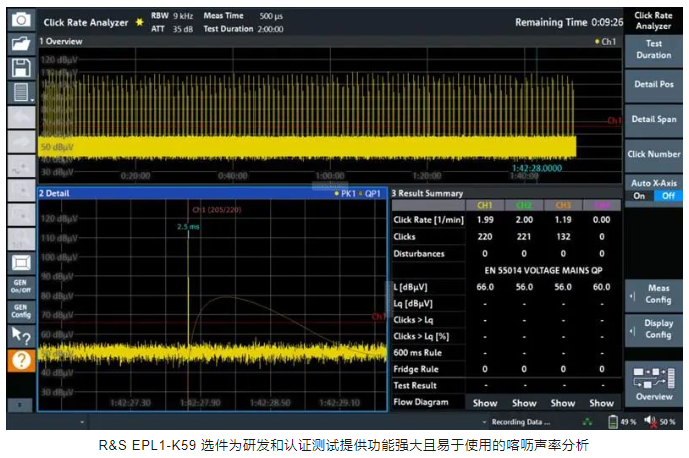Select the Click Number softkey
The width and height of the screenshot is (689, 458).
click(x=654, y=154)
